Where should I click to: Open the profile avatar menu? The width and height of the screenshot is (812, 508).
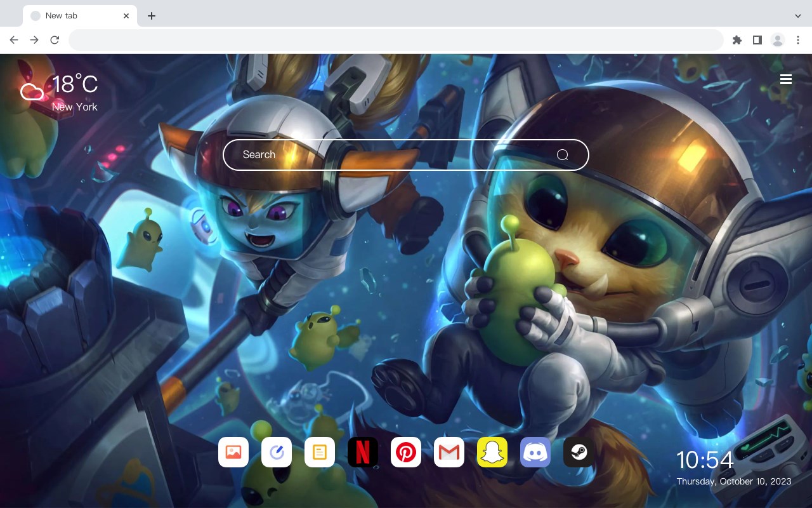coord(778,40)
